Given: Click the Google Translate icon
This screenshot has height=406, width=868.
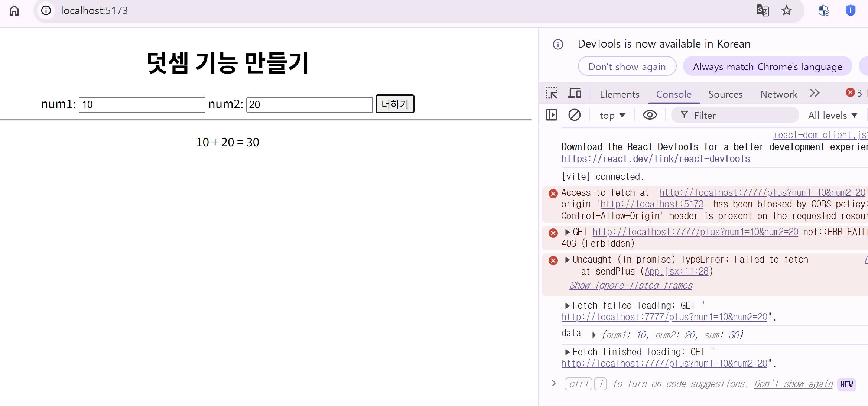Looking at the screenshot, I should [x=763, y=10].
